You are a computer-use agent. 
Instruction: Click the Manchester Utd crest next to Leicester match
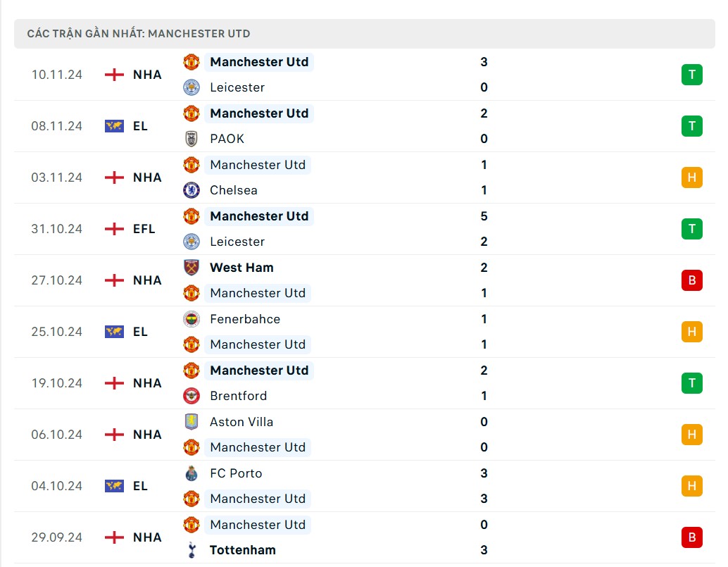click(191, 62)
